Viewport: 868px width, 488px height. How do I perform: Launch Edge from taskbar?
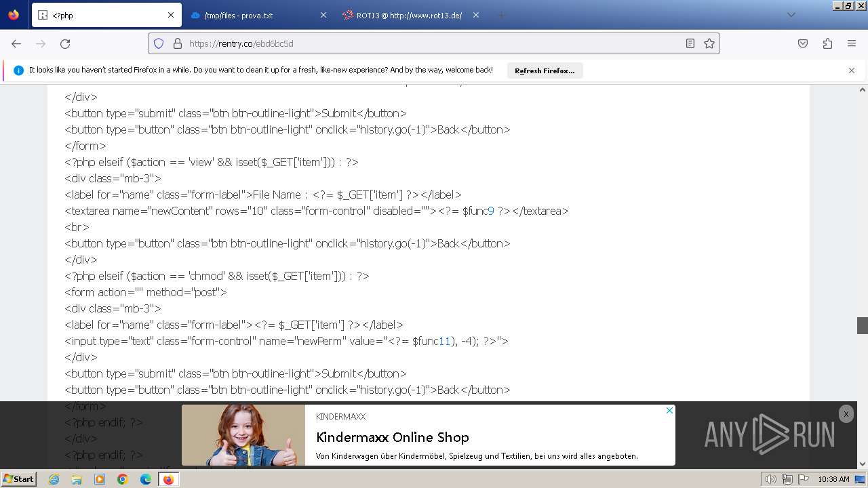146,479
